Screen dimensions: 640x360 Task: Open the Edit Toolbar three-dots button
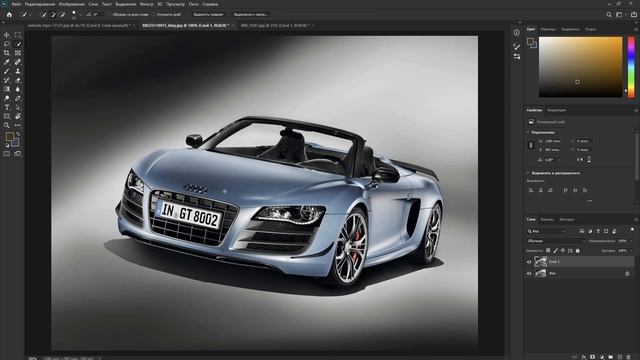(18, 125)
